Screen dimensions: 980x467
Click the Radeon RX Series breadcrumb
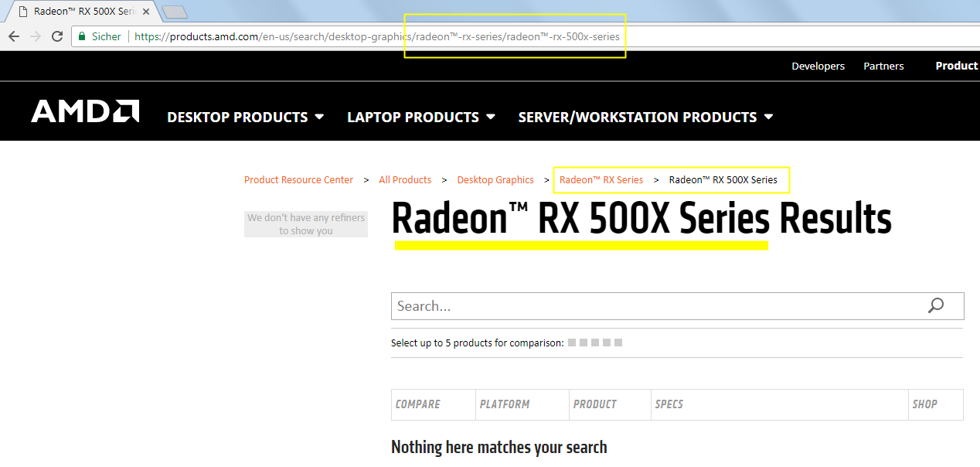pos(601,180)
